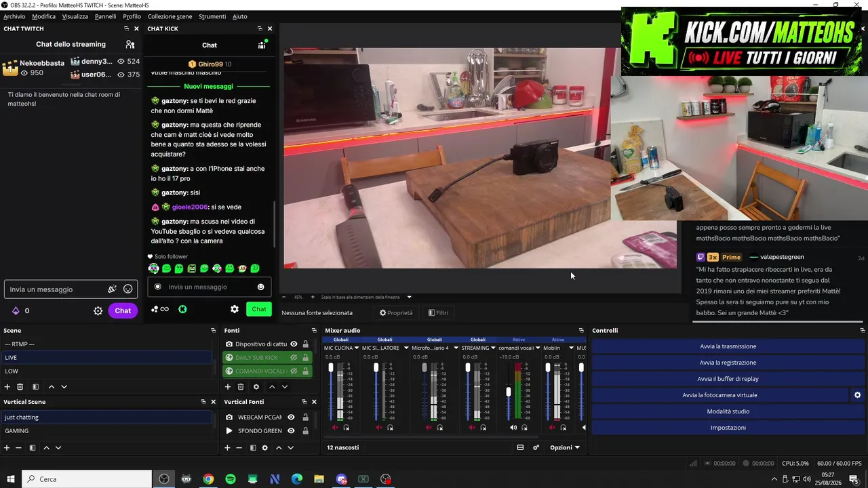The image size is (868, 488).
Task: Adjust the MIC CUCINA volume slider handle
Action: pyautogui.click(x=331, y=368)
